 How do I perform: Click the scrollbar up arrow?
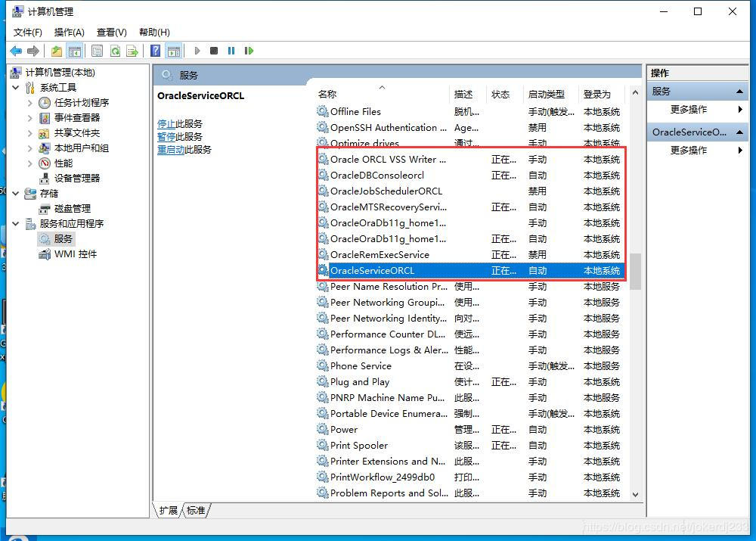click(x=635, y=92)
